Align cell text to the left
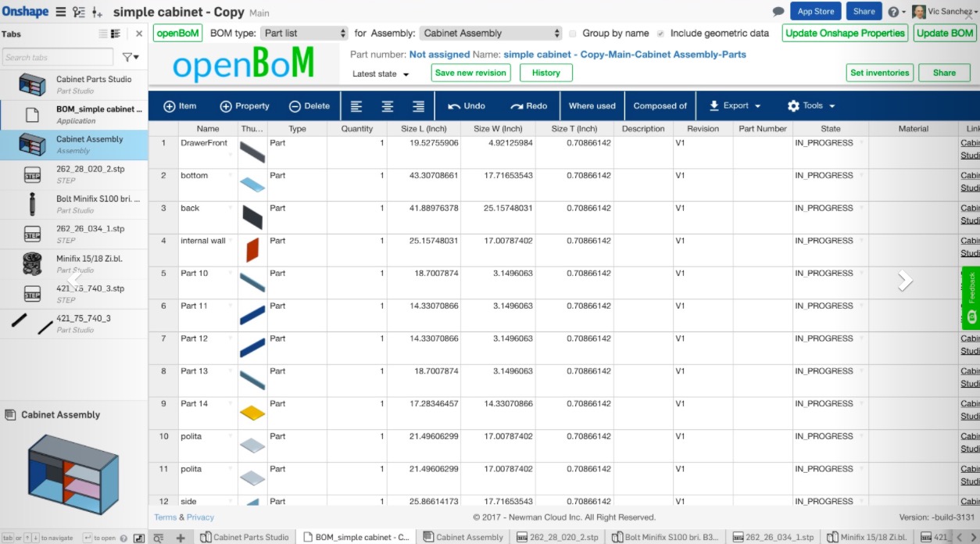Viewport: 980px width, 544px height. click(x=356, y=106)
